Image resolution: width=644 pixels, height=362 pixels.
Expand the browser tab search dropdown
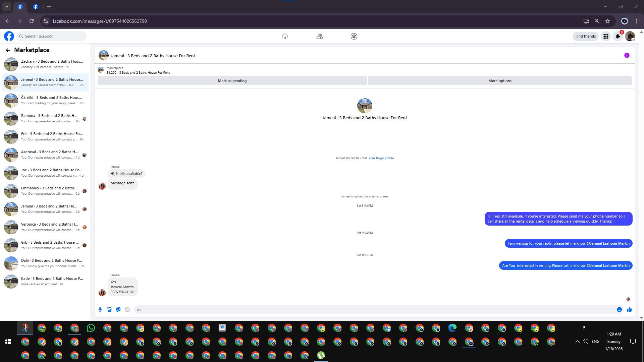point(7,7)
